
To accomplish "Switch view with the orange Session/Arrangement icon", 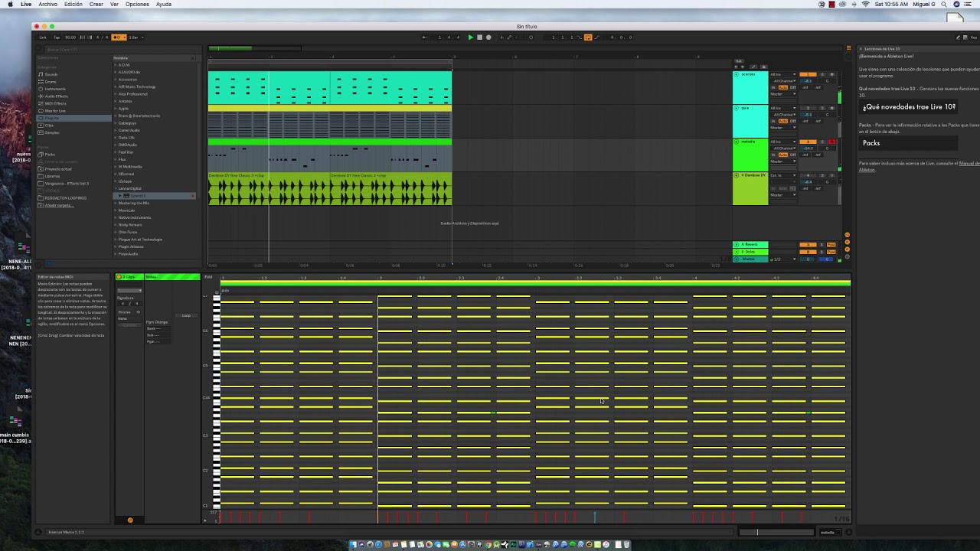I will (848, 48).
